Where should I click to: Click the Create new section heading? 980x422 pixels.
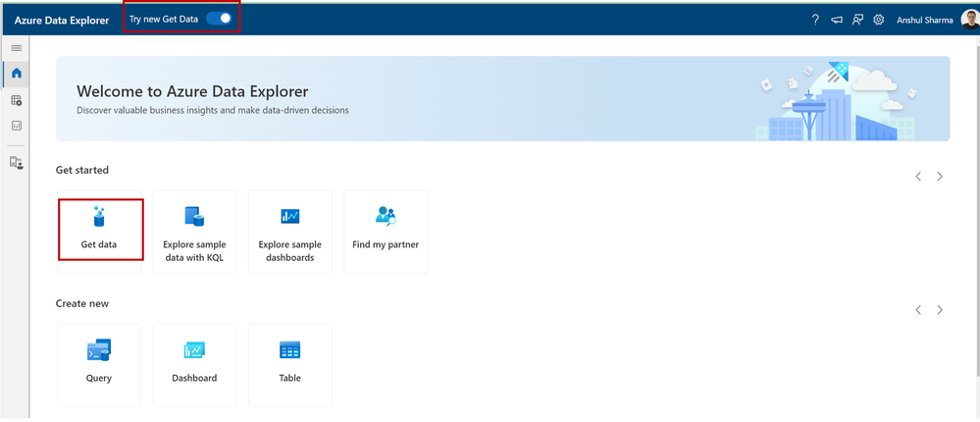(81, 303)
